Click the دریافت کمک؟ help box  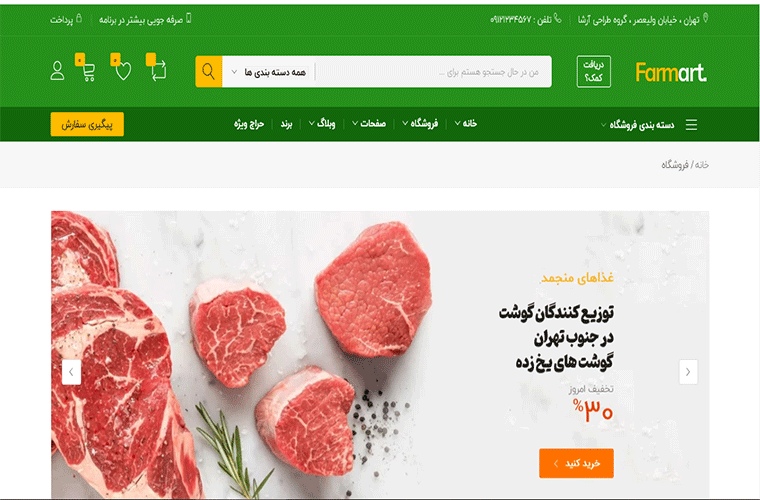pyautogui.click(x=594, y=72)
